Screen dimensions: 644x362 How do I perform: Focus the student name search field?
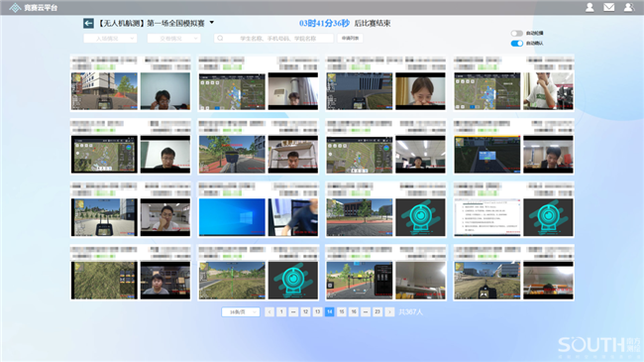coord(273,39)
